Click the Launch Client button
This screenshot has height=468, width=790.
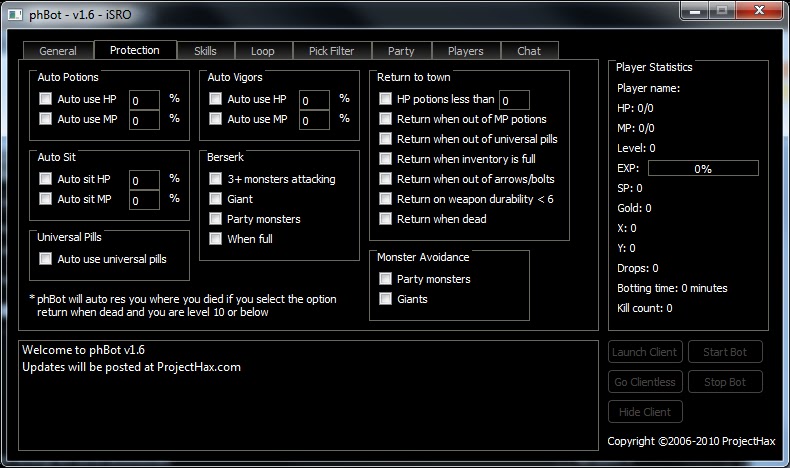click(645, 352)
